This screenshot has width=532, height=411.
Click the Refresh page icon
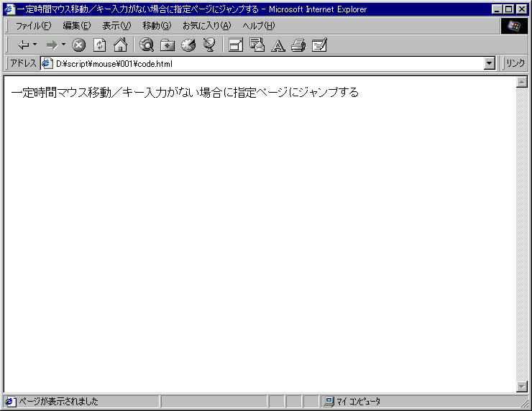[x=99, y=45]
